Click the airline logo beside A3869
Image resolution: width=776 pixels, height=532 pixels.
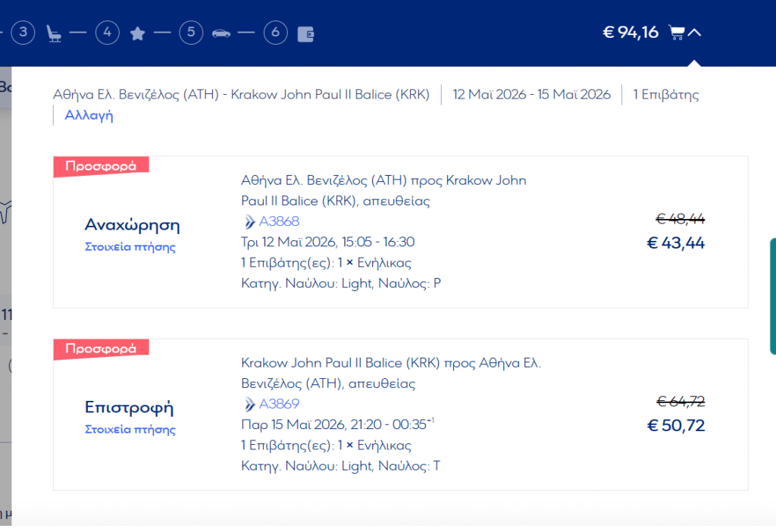pyautogui.click(x=249, y=404)
